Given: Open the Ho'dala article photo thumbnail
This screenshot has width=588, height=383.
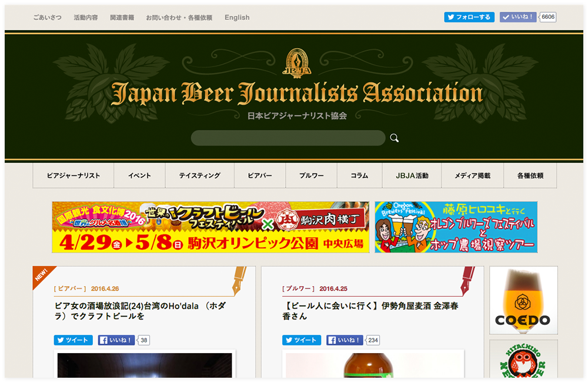Looking at the screenshot, I should pyautogui.click(x=145, y=365).
